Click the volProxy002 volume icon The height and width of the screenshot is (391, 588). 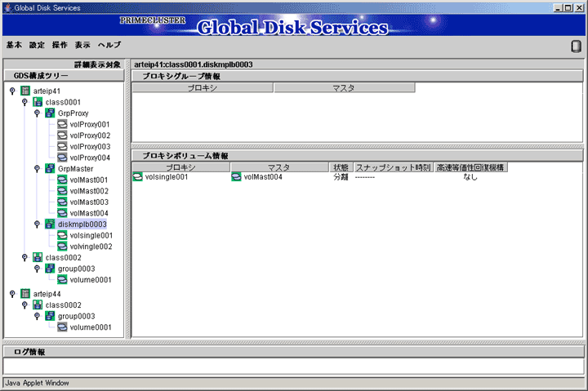click(x=62, y=136)
